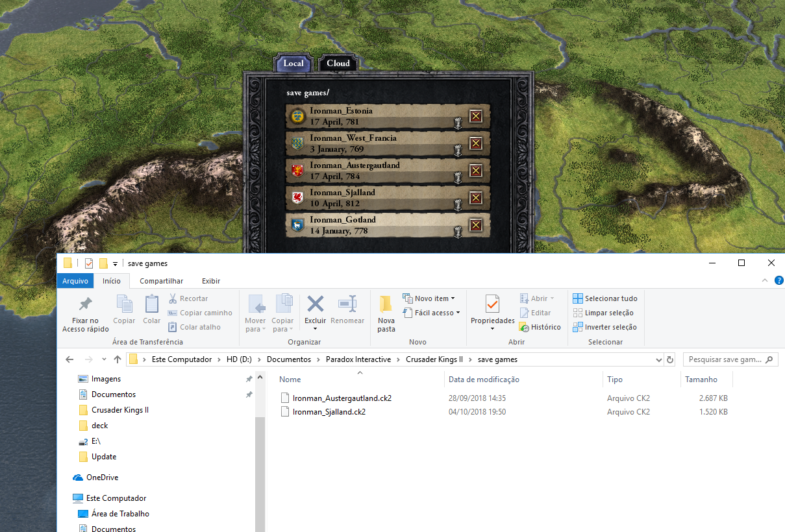Click the Ironman tower icon on Gotland save
Viewport: 785px width, 532px height.
pos(457,231)
